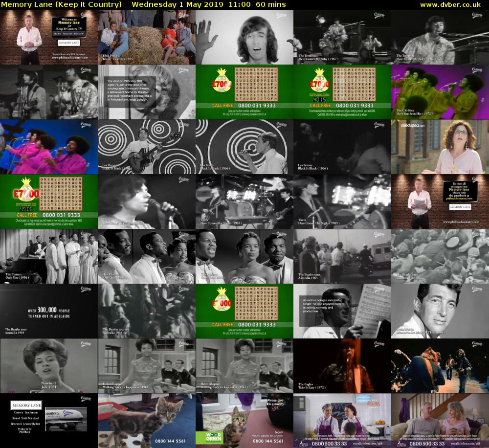Click The Eagles Take It Easy thumbnail
This screenshot has height=448, width=489.
click(x=342, y=366)
